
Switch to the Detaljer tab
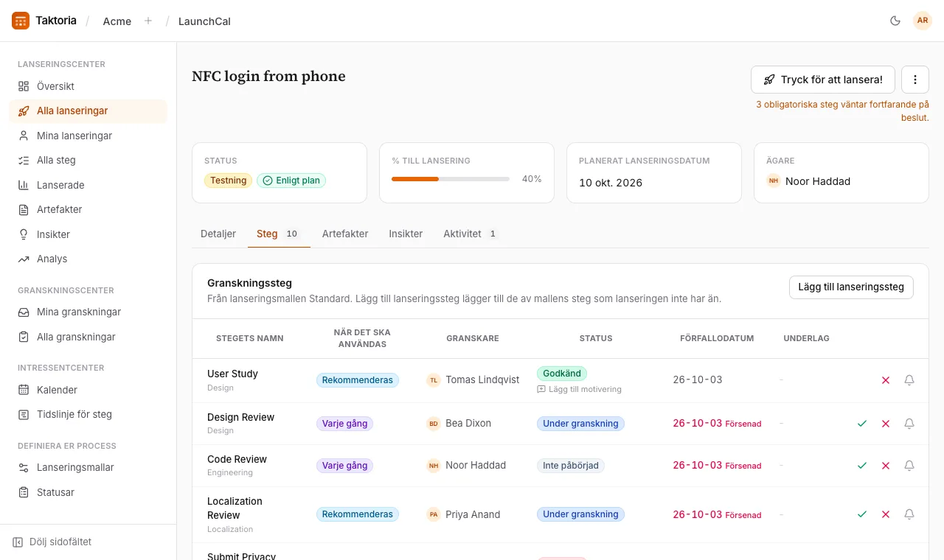(218, 234)
